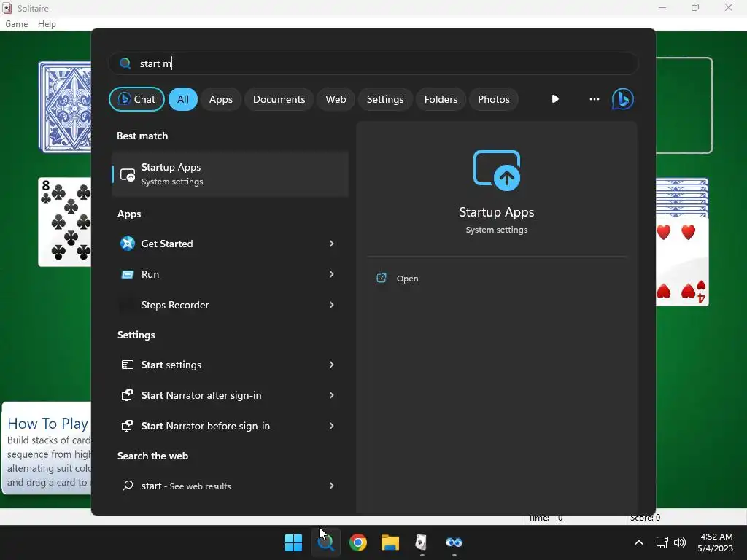
Task: Click the How To Play heading
Action: 47,424
